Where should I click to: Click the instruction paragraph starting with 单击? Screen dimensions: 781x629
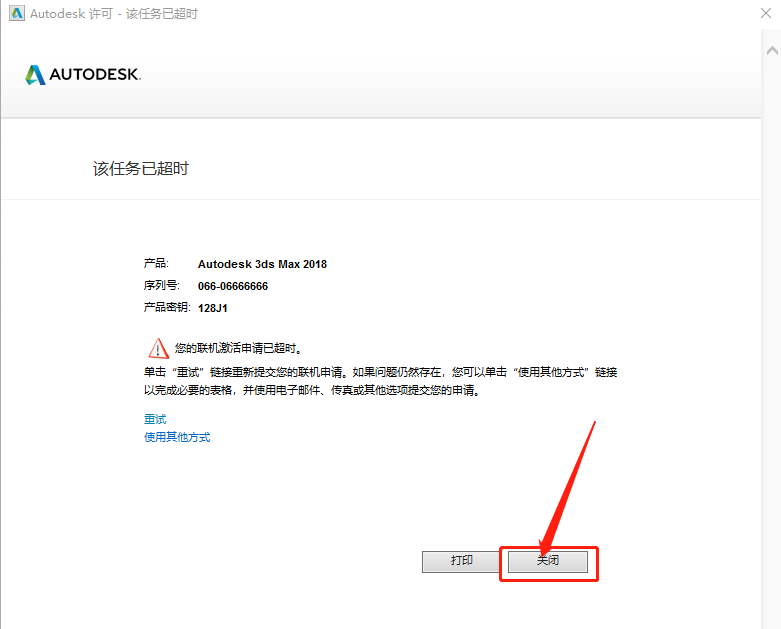[381, 381]
